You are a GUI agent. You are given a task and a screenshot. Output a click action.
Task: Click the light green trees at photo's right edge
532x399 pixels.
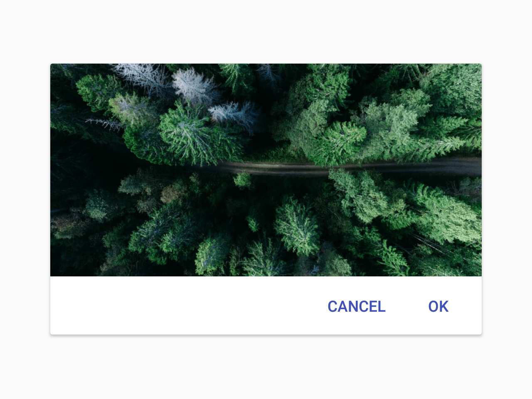tap(453, 216)
